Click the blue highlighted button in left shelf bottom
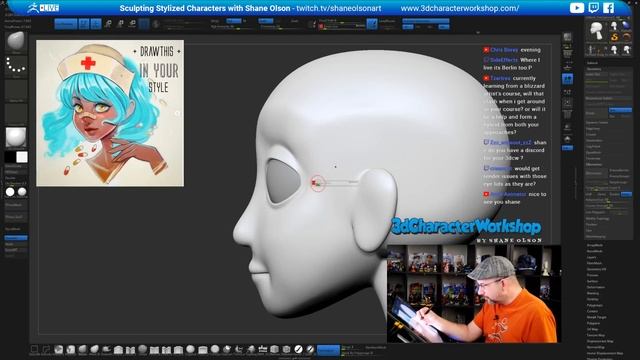 point(16,238)
